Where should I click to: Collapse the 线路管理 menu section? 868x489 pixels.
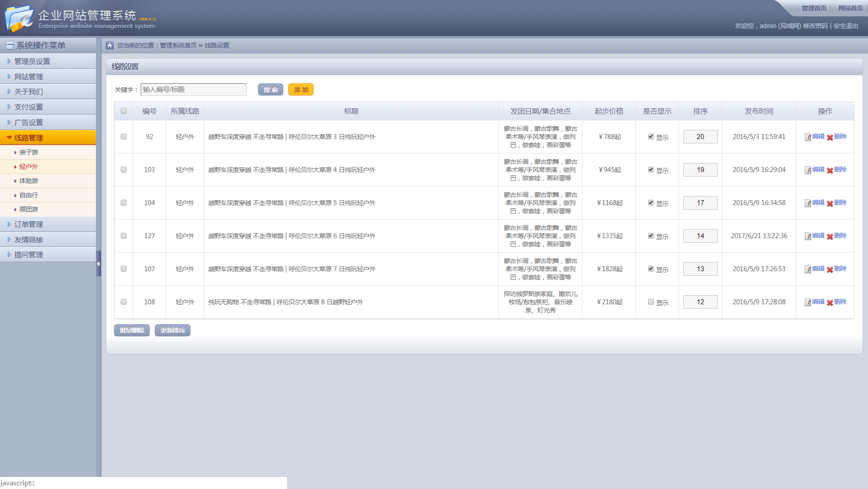[48, 138]
